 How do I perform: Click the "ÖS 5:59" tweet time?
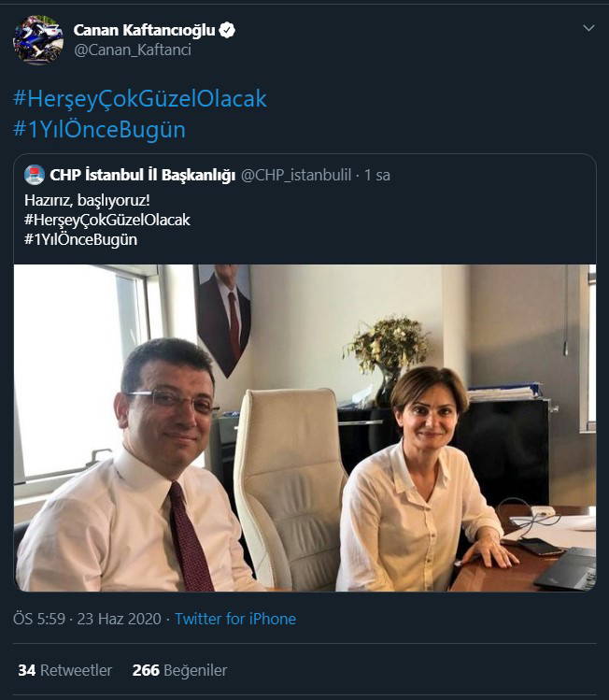tap(40, 619)
